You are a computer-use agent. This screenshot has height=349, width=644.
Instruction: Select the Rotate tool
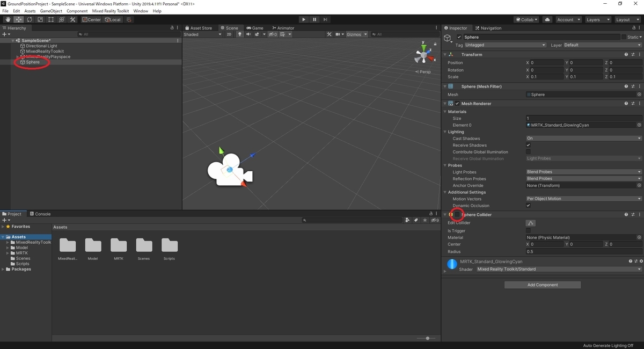pyautogui.click(x=30, y=19)
